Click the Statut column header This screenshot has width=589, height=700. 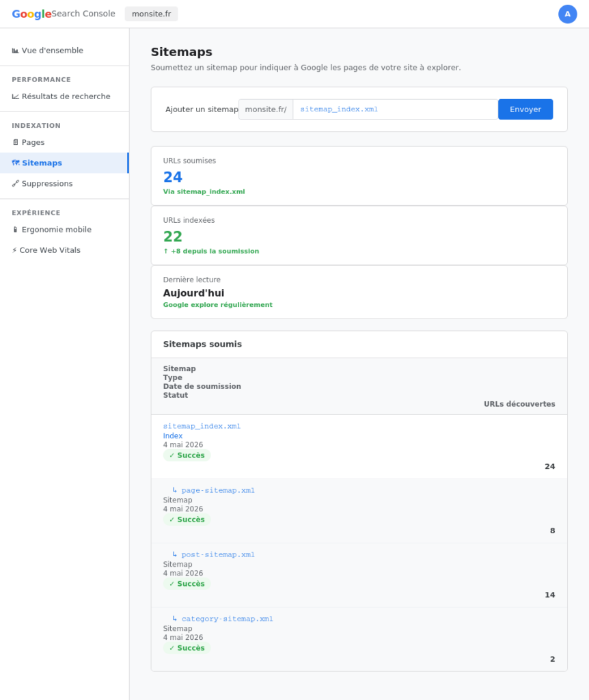(x=176, y=395)
